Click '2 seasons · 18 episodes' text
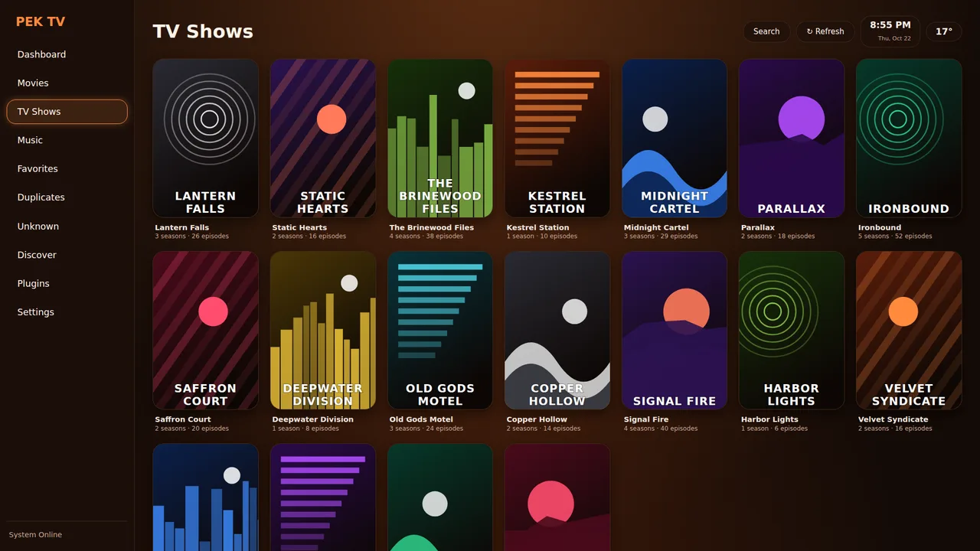 pyautogui.click(x=778, y=236)
